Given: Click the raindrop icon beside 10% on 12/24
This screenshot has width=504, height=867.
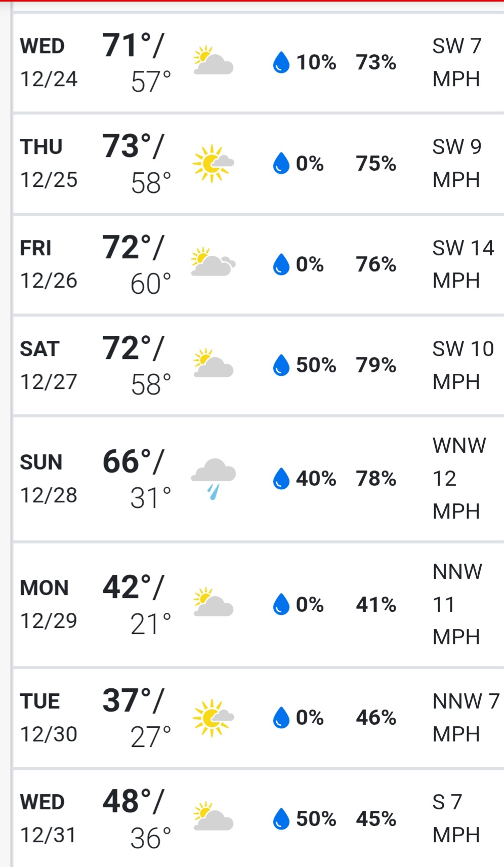Looking at the screenshot, I should (281, 63).
